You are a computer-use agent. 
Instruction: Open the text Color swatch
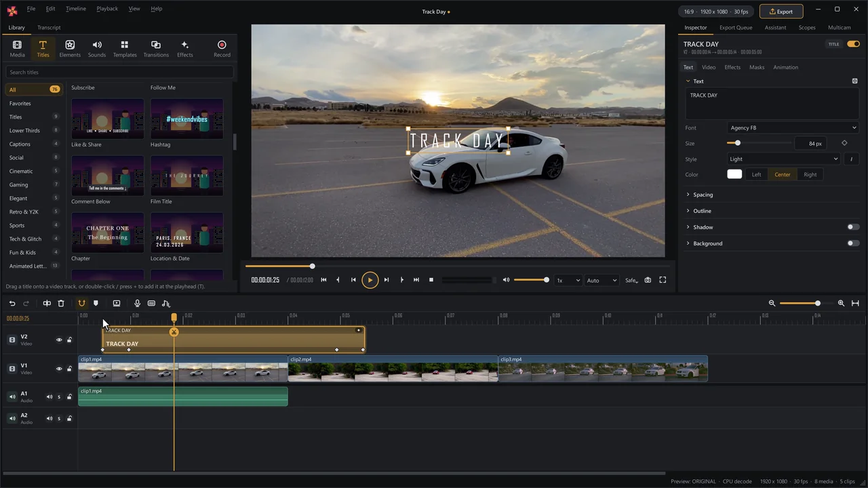(x=734, y=175)
